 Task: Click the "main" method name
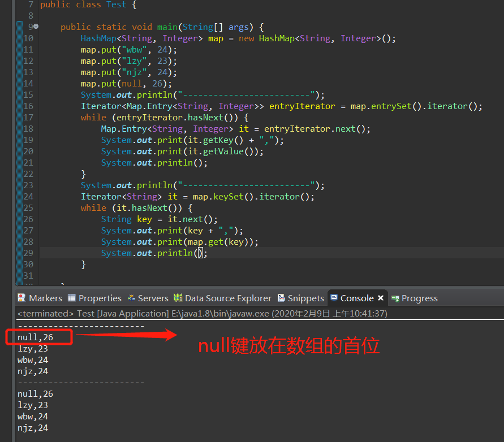point(167,27)
